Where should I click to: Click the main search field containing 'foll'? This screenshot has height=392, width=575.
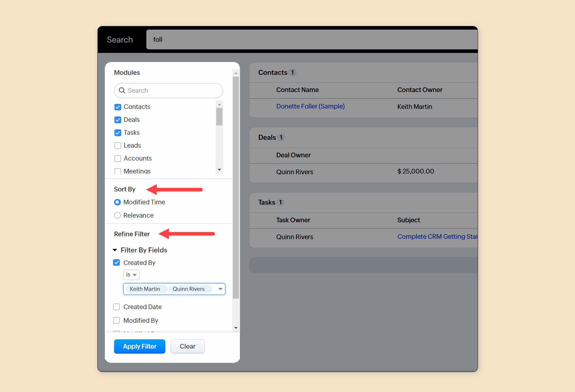311,40
